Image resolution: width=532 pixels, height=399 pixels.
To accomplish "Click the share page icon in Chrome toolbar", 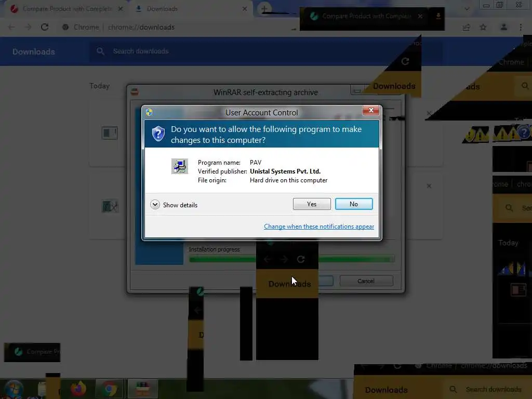I will coord(466,28).
